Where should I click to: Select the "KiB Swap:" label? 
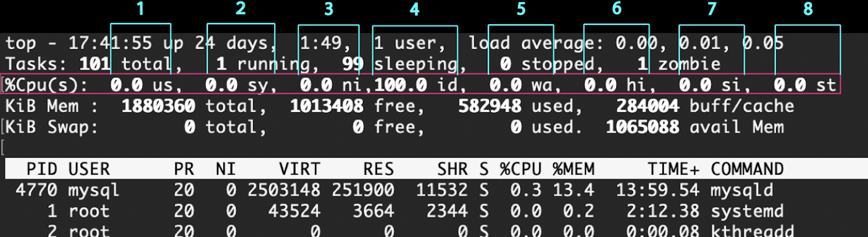pos(51,127)
